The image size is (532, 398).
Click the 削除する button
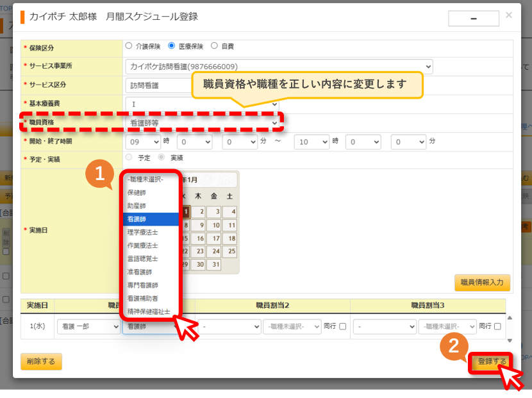pyautogui.click(x=41, y=361)
